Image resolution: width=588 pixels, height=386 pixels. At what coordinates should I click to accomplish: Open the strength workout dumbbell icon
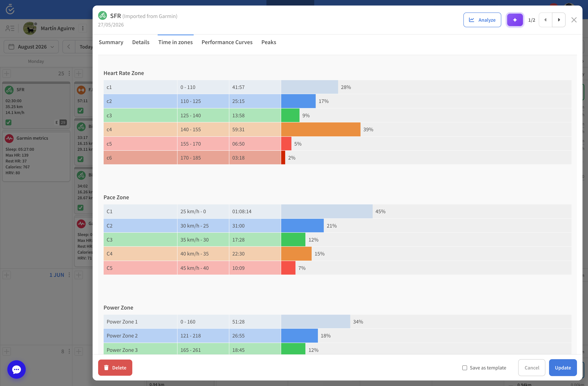point(81,90)
